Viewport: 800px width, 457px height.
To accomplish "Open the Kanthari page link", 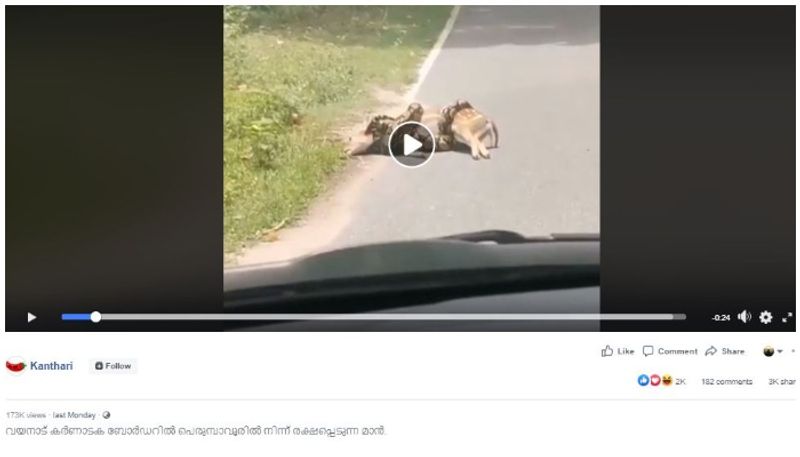I will (51, 366).
